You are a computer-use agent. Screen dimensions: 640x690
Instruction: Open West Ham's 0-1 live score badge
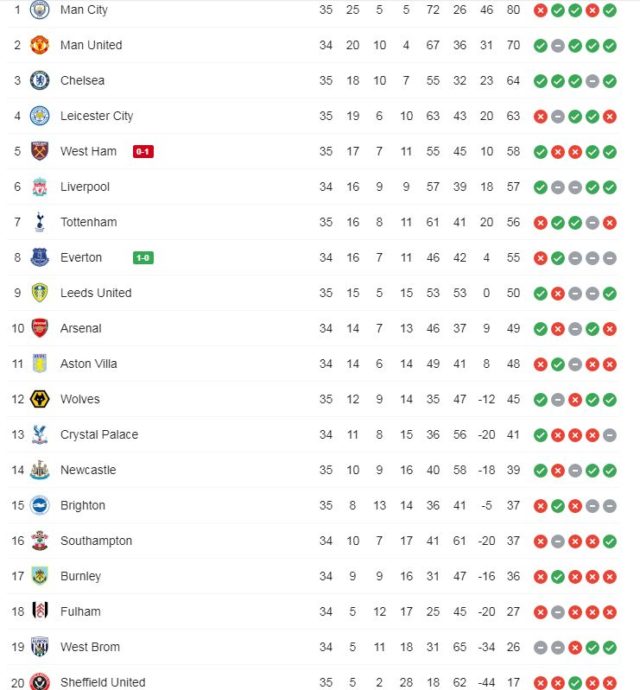tap(143, 152)
